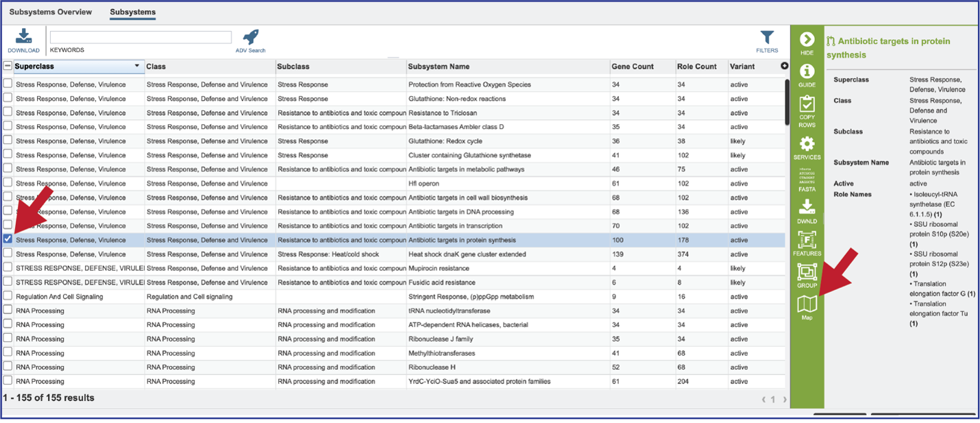This screenshot has width=980, height=423.
Task: Hide the details side panel
Action: 807,40
